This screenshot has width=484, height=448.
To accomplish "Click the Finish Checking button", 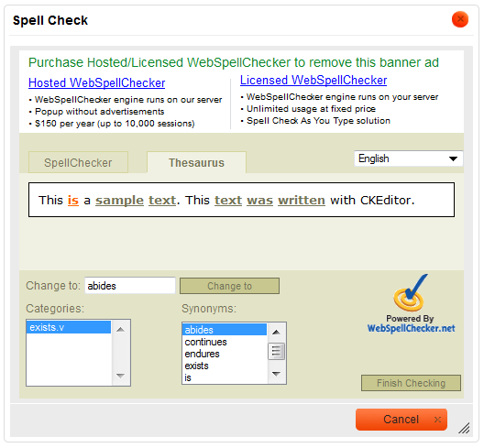I will [x=411, y=383].
